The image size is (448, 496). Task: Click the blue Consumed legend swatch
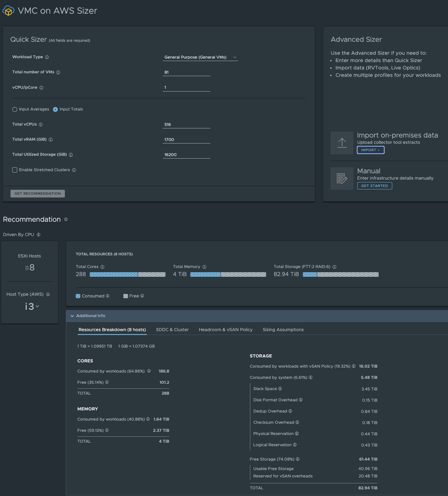(x=78, y=296)
